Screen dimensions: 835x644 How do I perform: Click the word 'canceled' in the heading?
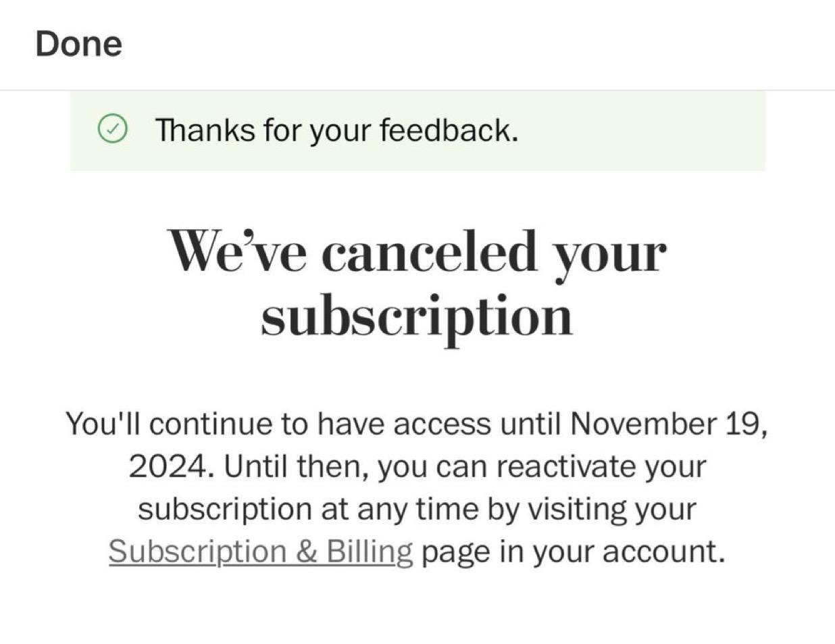coord(429,251)
